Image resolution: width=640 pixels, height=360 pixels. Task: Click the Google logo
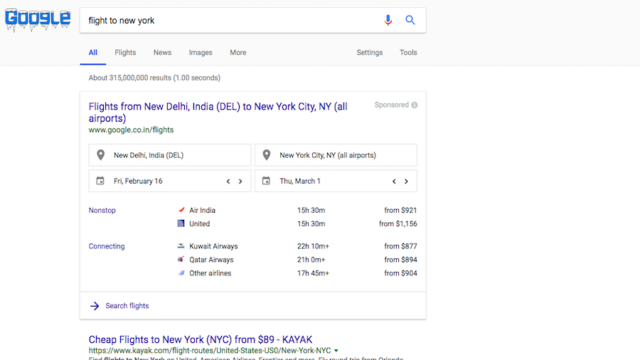(x=38, y=19)
